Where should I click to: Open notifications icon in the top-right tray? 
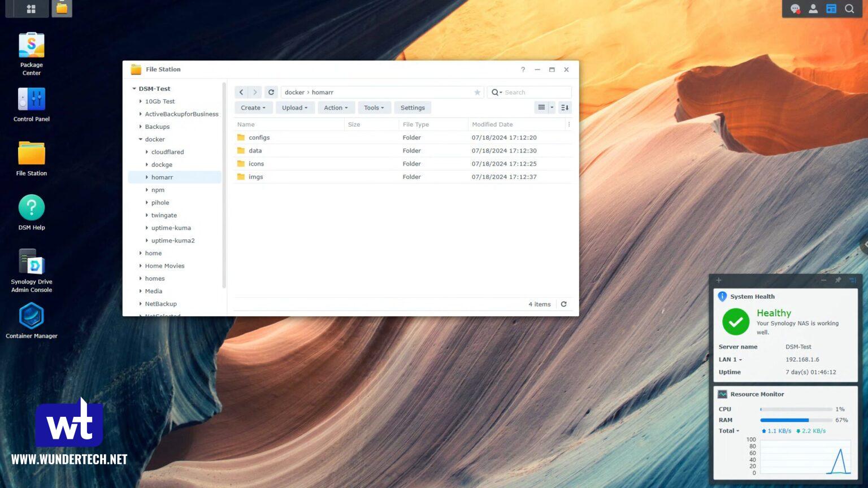[796, 9]
